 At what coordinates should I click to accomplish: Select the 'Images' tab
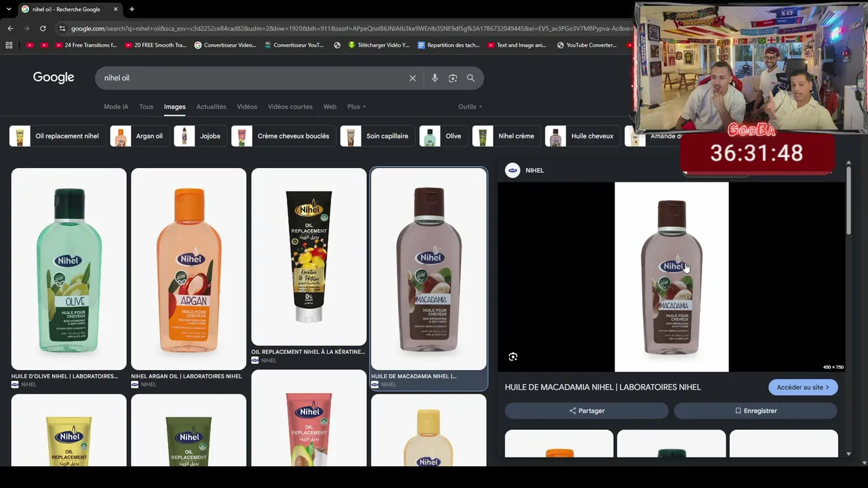pyautogui.click(x=174, y=106)
